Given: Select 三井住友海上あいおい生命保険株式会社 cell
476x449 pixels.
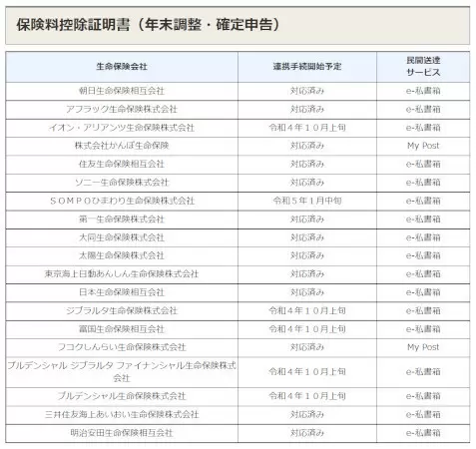Looking at the screenshot, I should tap(122, 414).
